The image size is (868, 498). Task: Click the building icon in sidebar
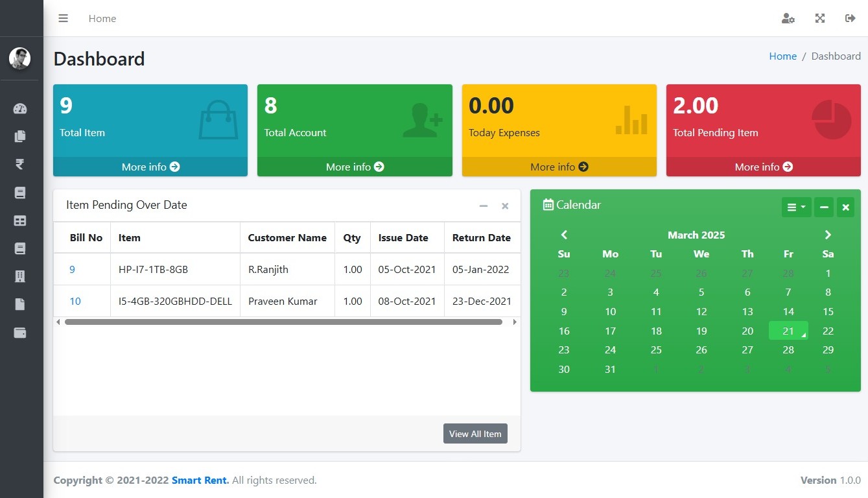(x=20, y=277)
